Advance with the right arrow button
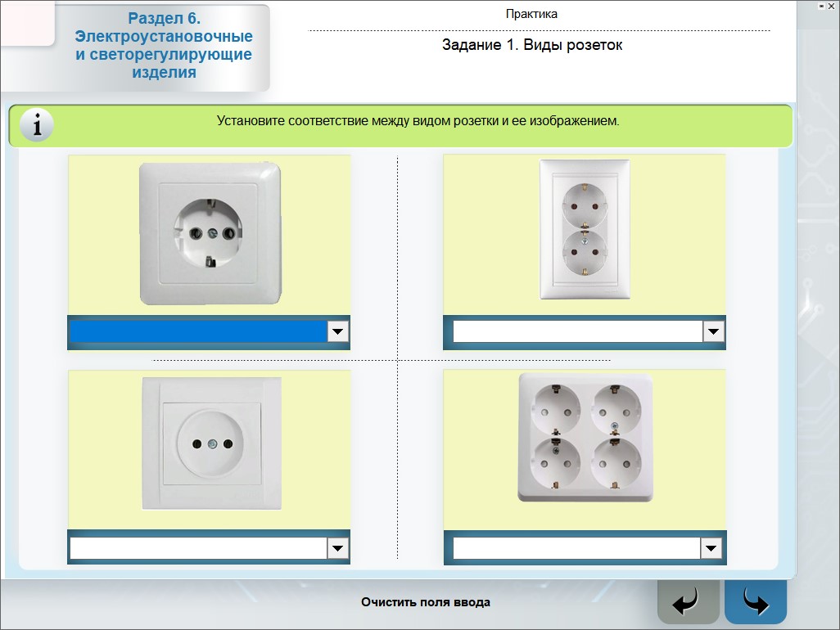840x630 pixels. click(x=755, y=604)
